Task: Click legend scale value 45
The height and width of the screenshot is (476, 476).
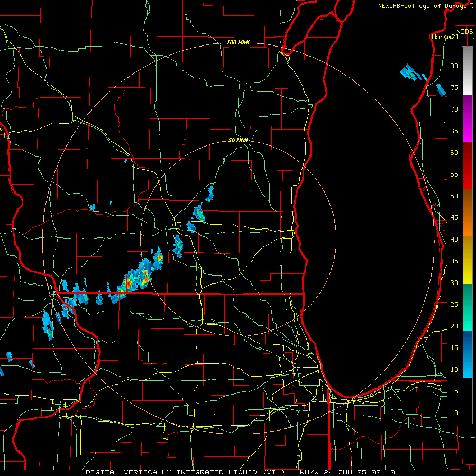Action: [x=454, y=218]
